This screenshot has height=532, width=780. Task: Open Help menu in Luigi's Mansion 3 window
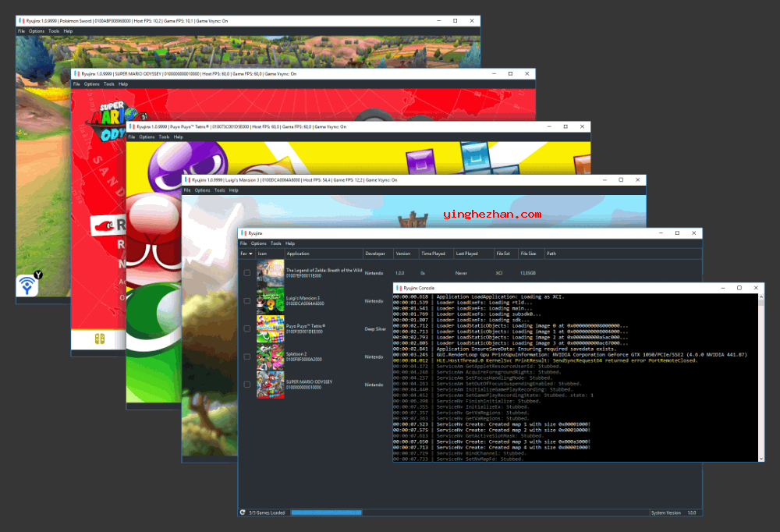(x=233, y=190)
